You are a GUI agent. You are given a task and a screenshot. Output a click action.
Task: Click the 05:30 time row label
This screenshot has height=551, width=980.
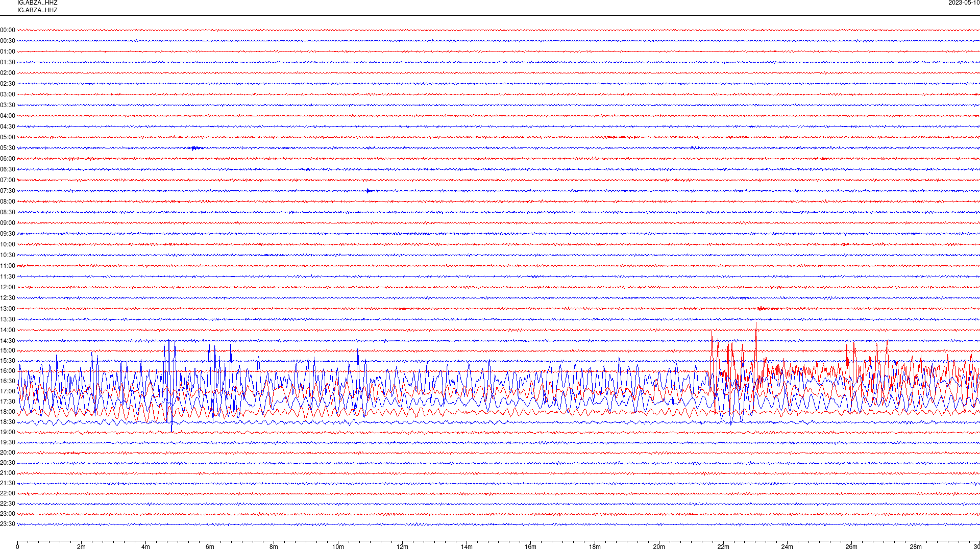pyautogui.click(x=8, y=148)
